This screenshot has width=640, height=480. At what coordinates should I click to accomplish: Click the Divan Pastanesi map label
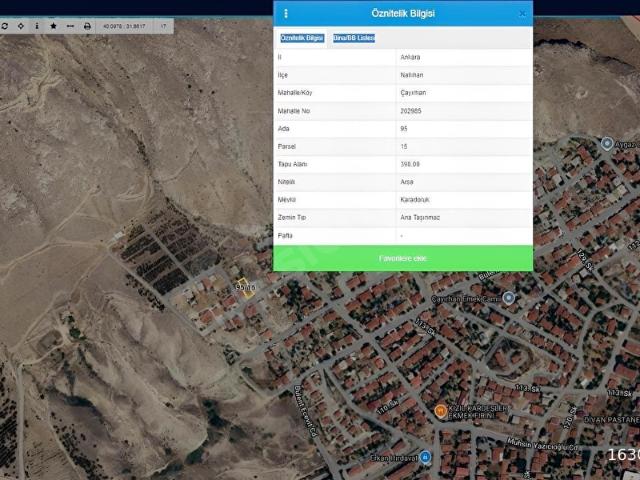tap(611, 420)
